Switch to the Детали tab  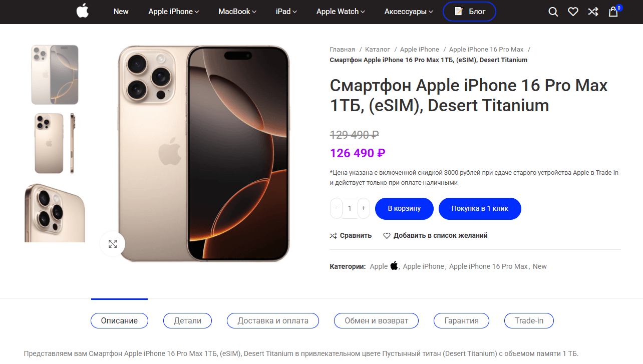click(x=187, y=320)
